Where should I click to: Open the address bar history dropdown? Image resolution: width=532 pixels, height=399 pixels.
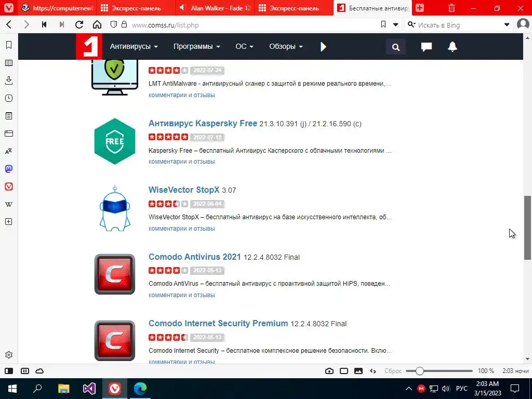tap(395, 24)
